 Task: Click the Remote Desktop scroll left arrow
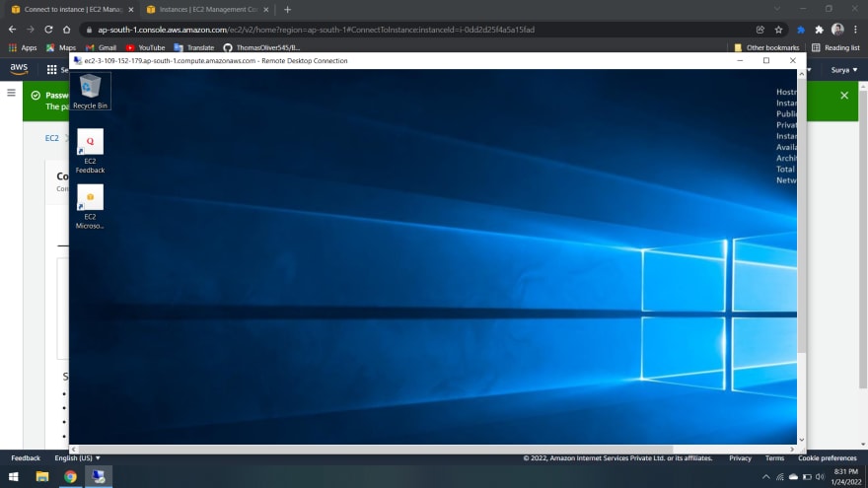coord(74,450)
